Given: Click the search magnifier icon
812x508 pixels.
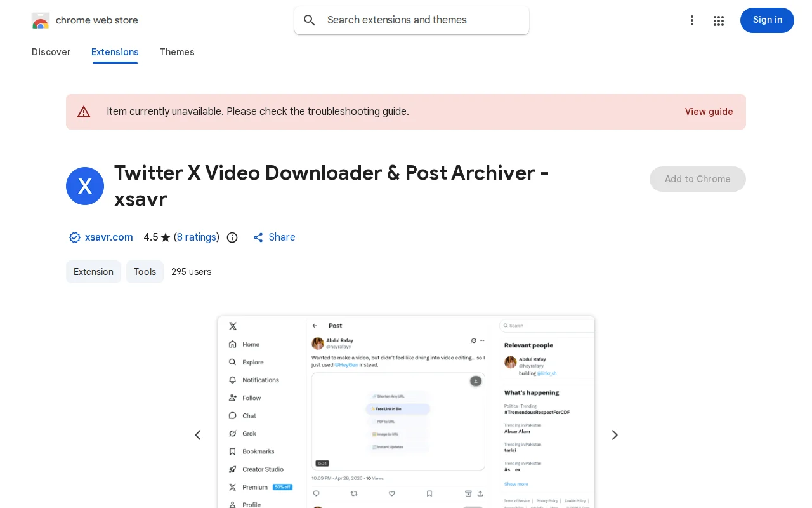Looking at the screenshot, I should coord(310,20).
